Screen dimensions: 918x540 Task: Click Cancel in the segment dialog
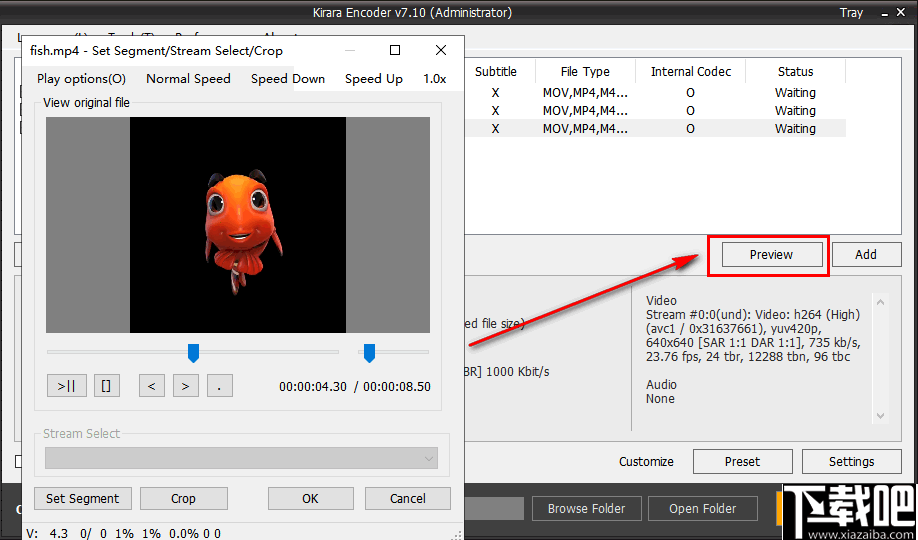[x=407, y=498]
